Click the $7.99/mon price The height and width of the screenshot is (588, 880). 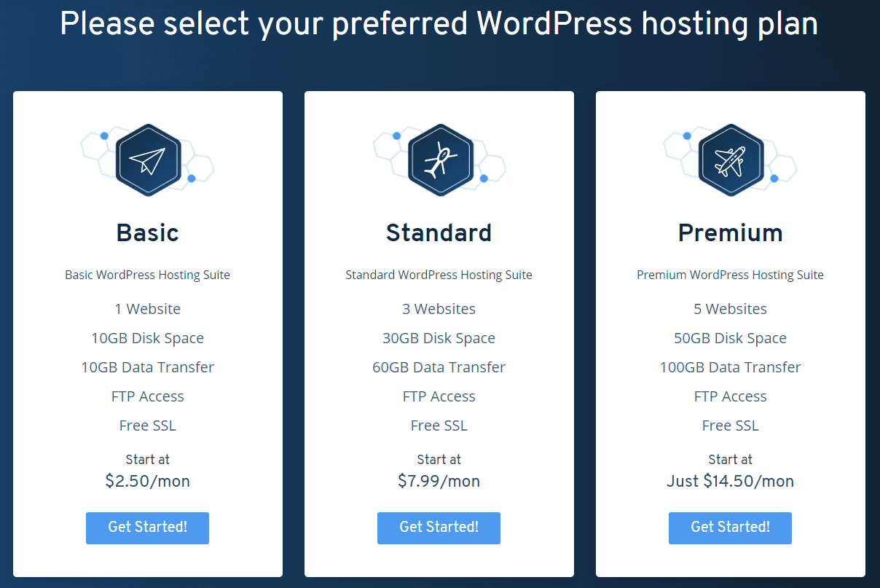click(x=439, y=481)
